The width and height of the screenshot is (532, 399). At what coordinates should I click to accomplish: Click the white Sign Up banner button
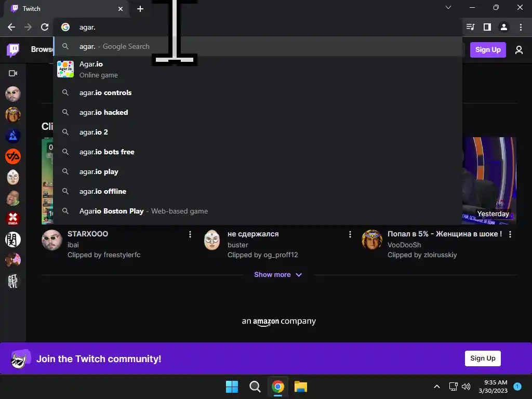[483, 358]
